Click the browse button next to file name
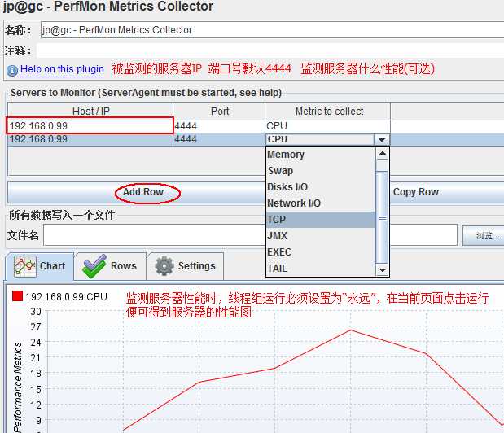Screen dimensions: 504x433 point(484,236)
